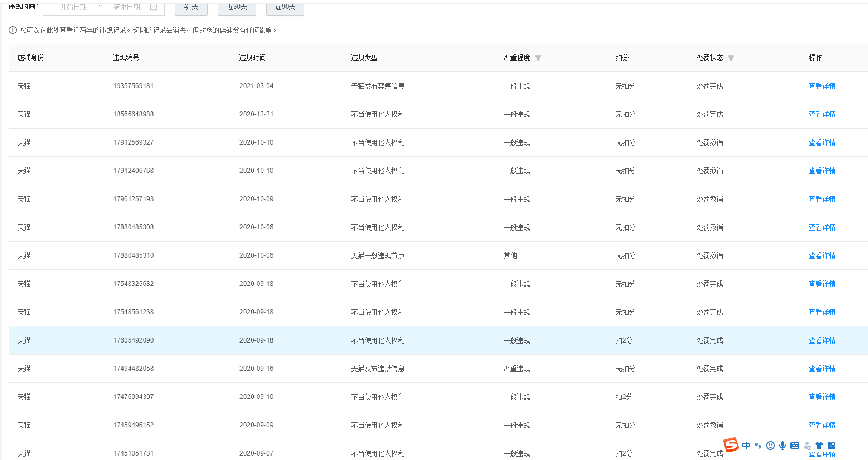View details for violation 17961257193

(822, 199)
